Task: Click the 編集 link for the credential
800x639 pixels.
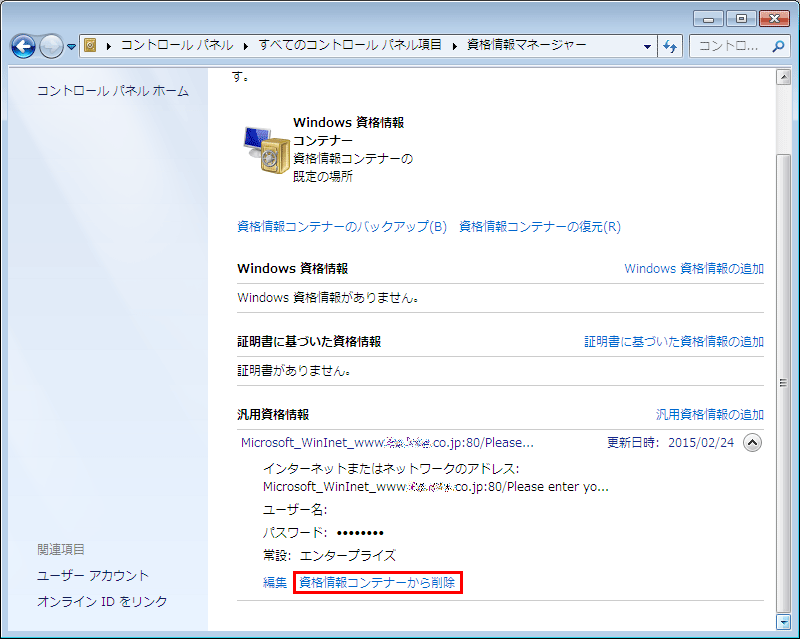Action: 274,583
